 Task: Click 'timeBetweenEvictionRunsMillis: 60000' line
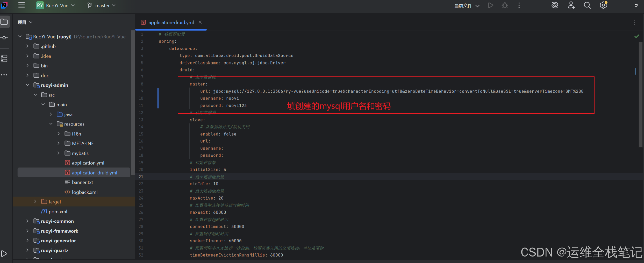[x=236, y=255]
